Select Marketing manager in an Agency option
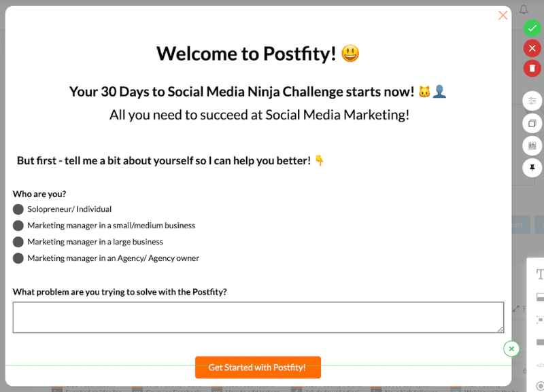This screenshot has width=544, height=392. 18,258
